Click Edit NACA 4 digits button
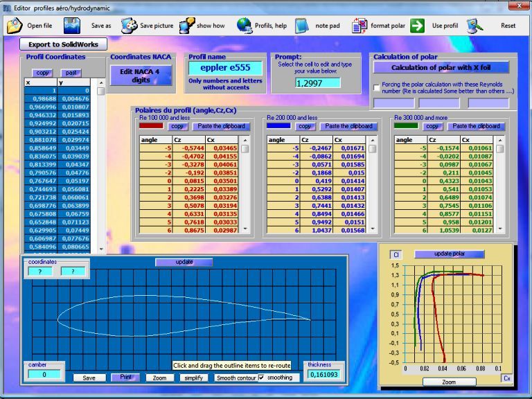This screenshot has height=399, width=532. click(x=141, y=76)
